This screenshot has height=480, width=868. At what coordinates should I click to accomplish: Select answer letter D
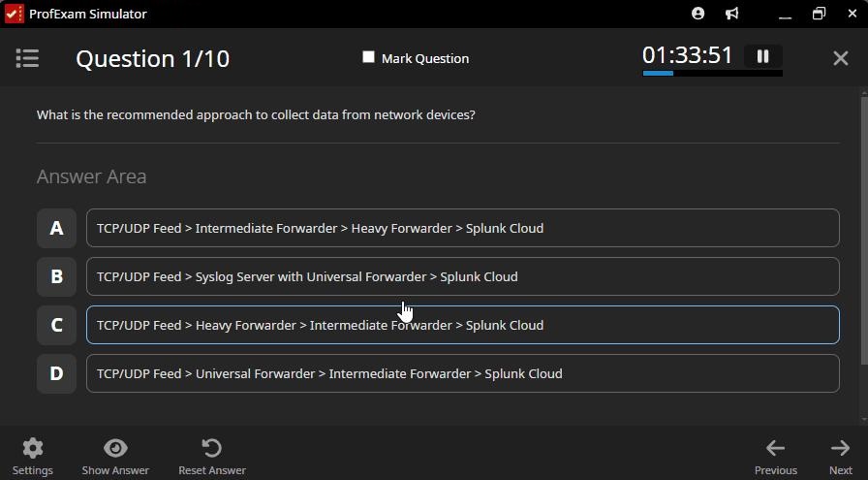(x=56, y=373)
